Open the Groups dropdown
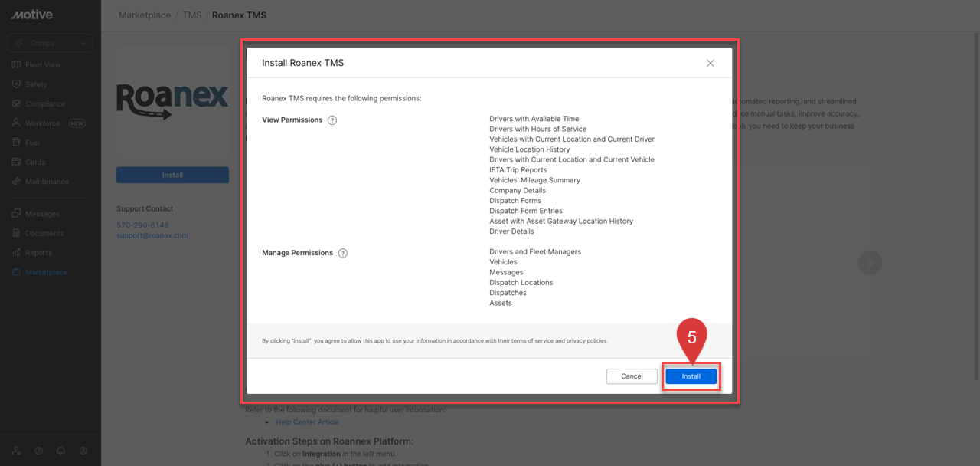This screenshot has width=980, height=466. tap(50, 43)
